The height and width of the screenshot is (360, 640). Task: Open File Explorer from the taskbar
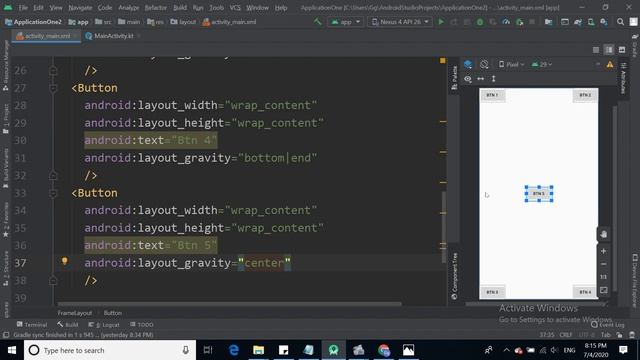tap(258, 350)
